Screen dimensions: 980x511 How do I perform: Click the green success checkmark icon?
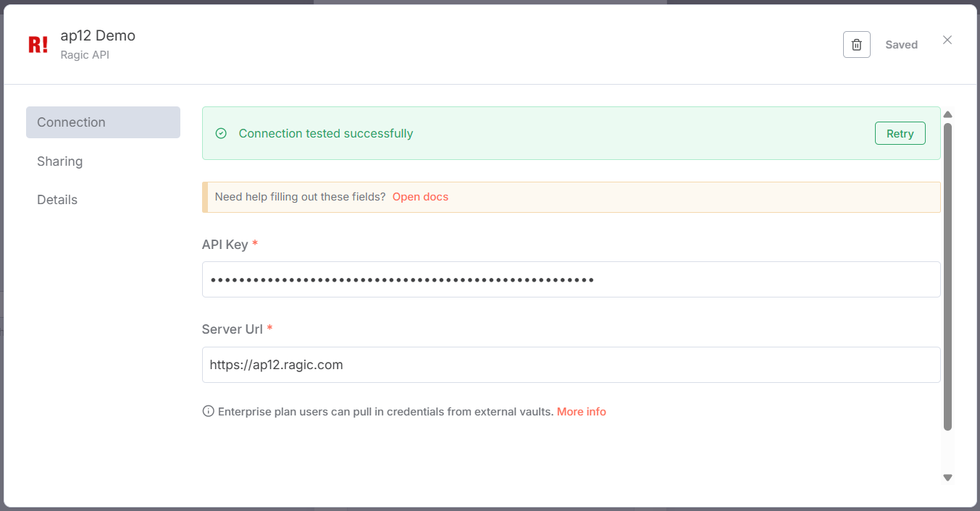(222, 134)
